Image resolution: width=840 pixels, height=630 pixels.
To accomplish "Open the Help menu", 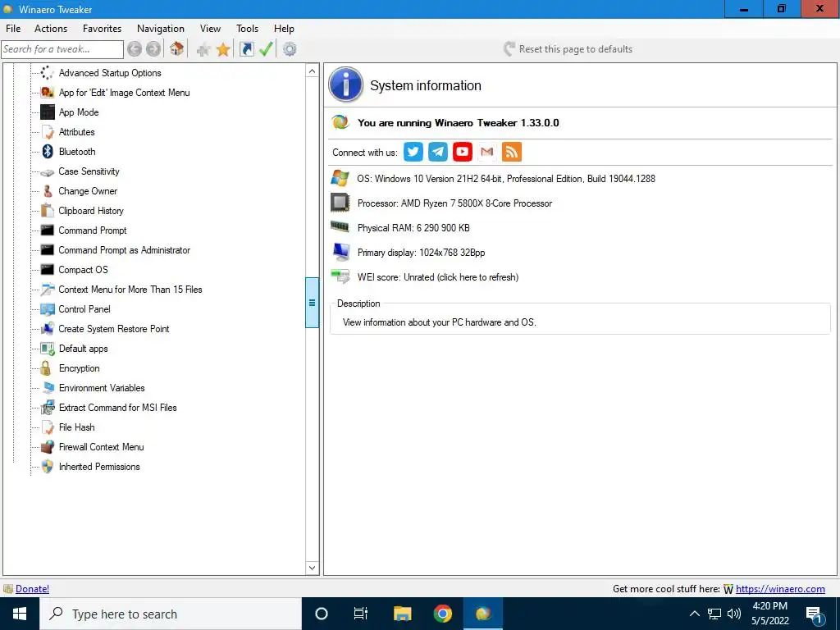I will [284, 29].
